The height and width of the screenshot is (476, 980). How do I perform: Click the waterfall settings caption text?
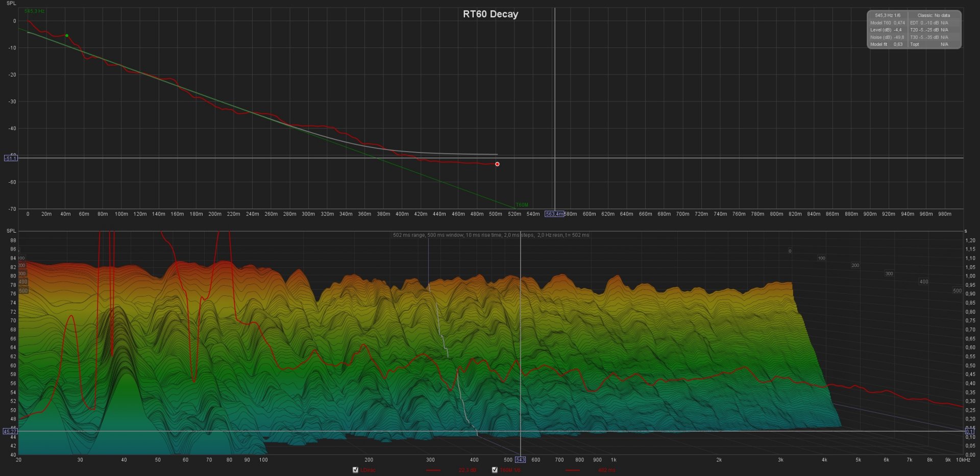tap(491, 235)
